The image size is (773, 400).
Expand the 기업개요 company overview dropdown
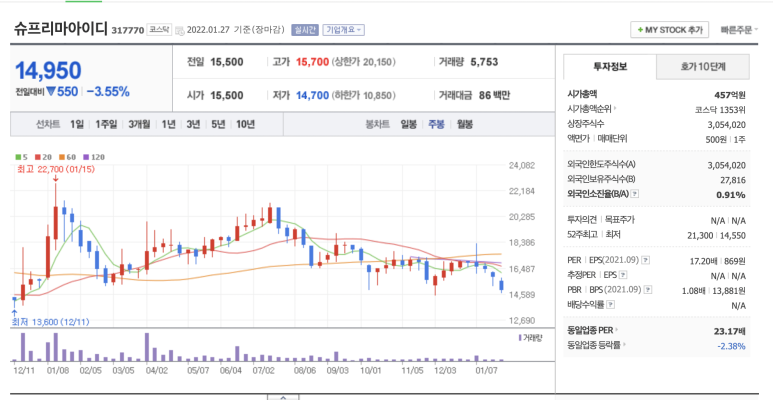click(344, 30)
